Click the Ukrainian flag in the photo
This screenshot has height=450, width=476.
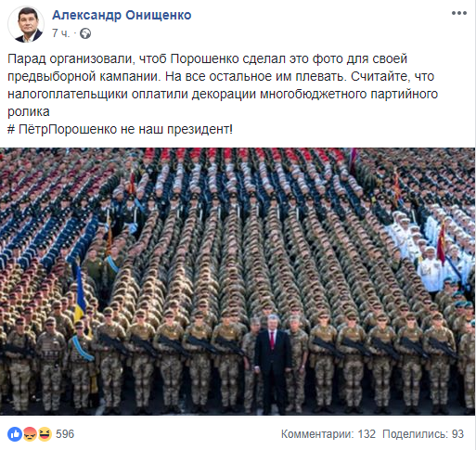(80, 294)
